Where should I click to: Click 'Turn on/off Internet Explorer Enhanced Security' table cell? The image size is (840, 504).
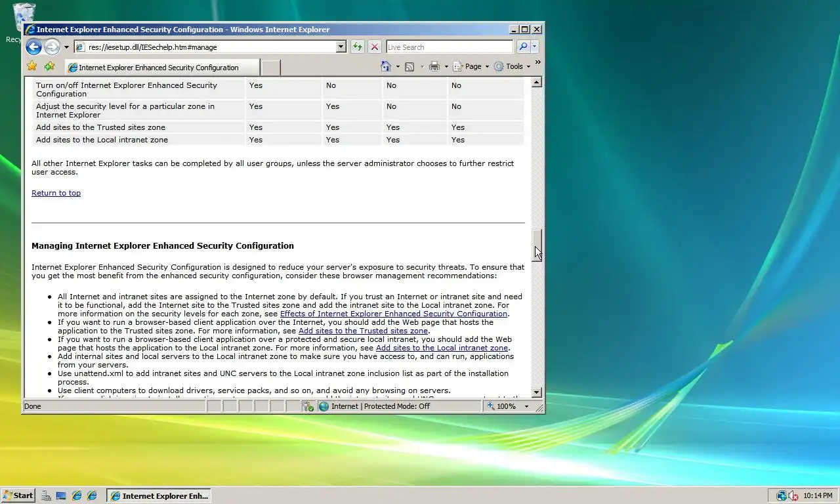[x=139, y=89]
